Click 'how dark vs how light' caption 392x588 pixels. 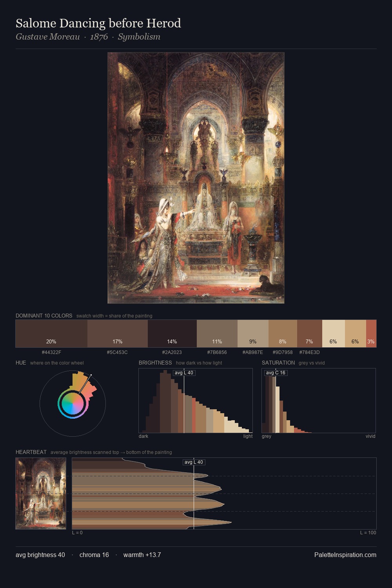point(199,363)
